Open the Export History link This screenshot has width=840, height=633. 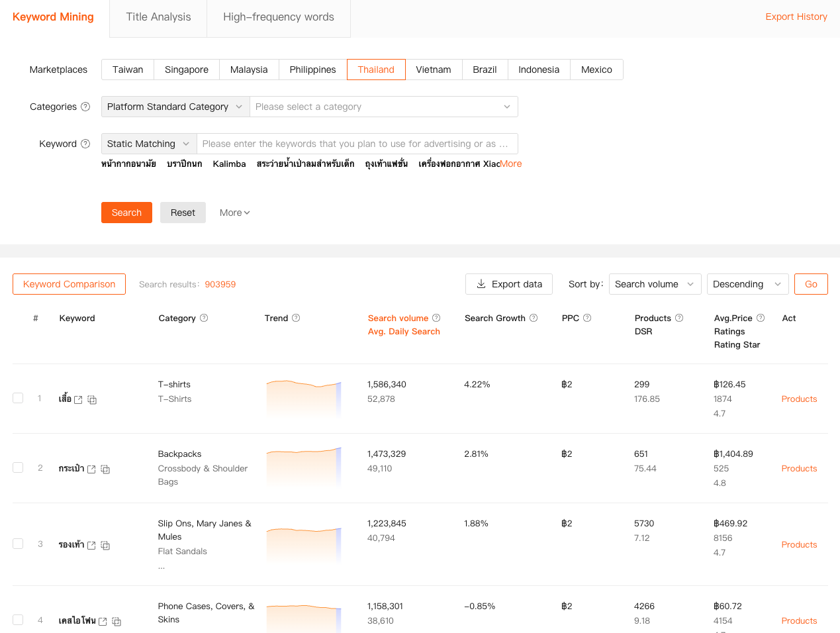pos(796,17)
